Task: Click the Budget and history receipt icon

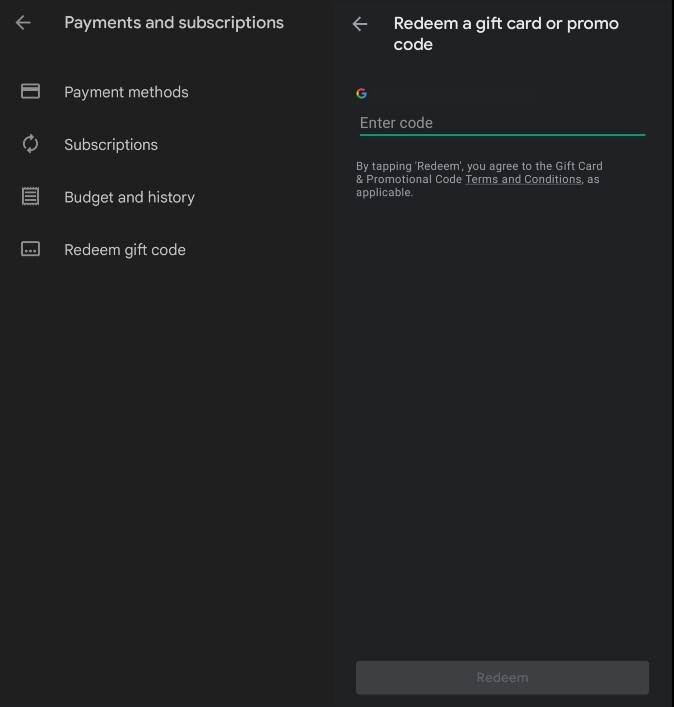Action: pos(30,197)
